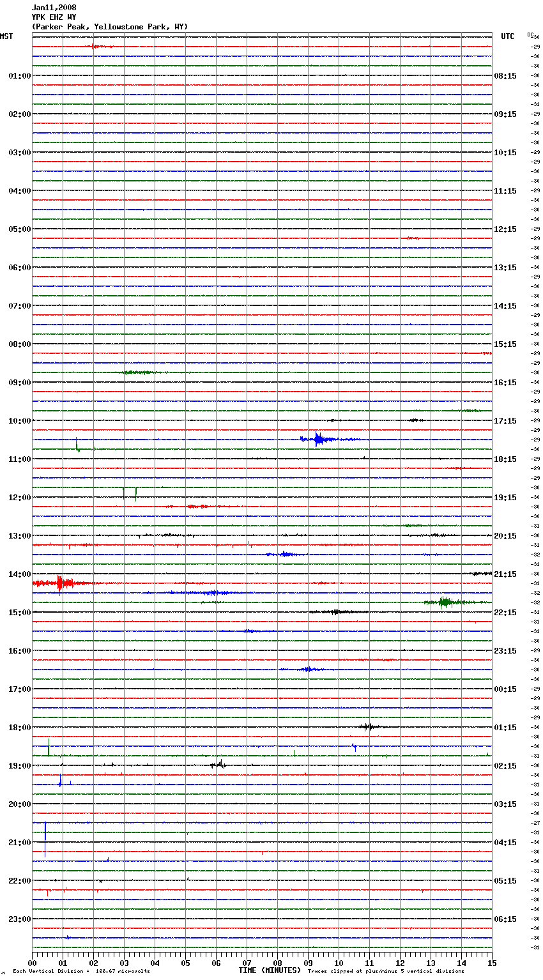543x980 pixels.
Task: Click the 00:15 UTC time label
Action: pos(505,689)
